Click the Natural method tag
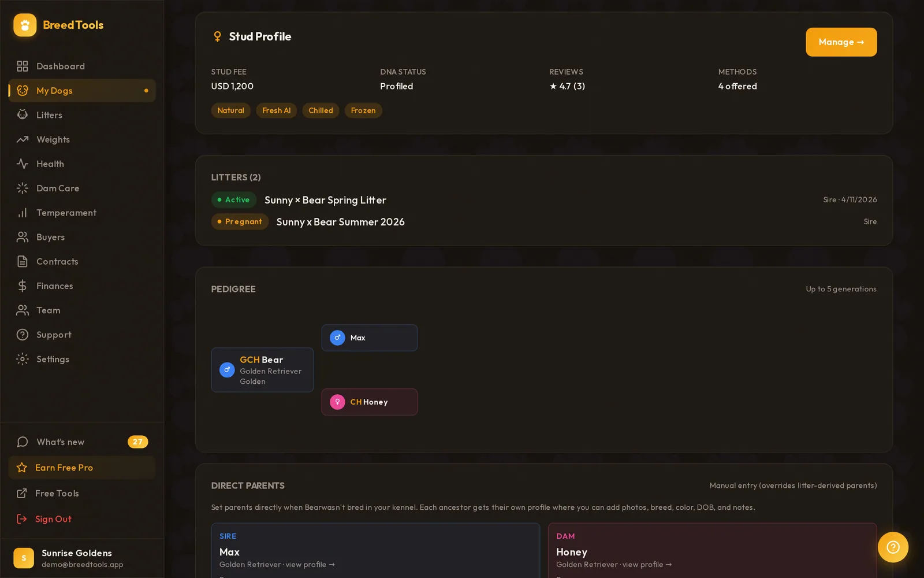This screenshot has height=578, width=924. click(231, 110)
